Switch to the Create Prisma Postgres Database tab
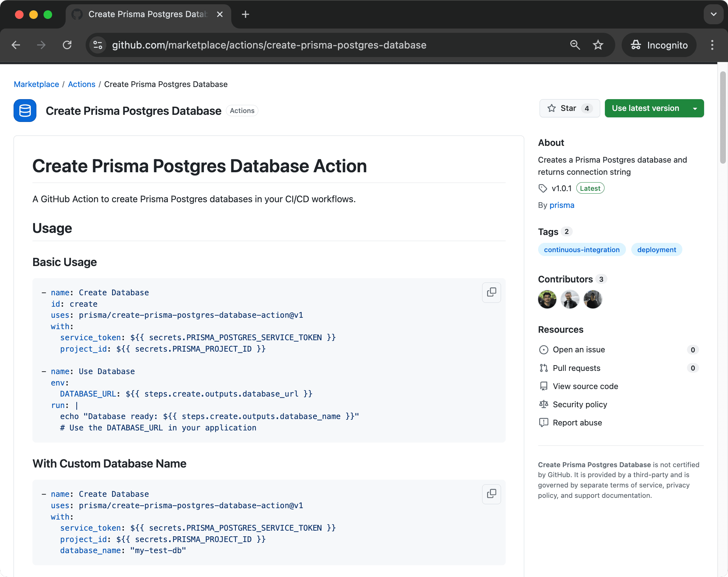Screen dimensions: 728x577 click(143, 14)
